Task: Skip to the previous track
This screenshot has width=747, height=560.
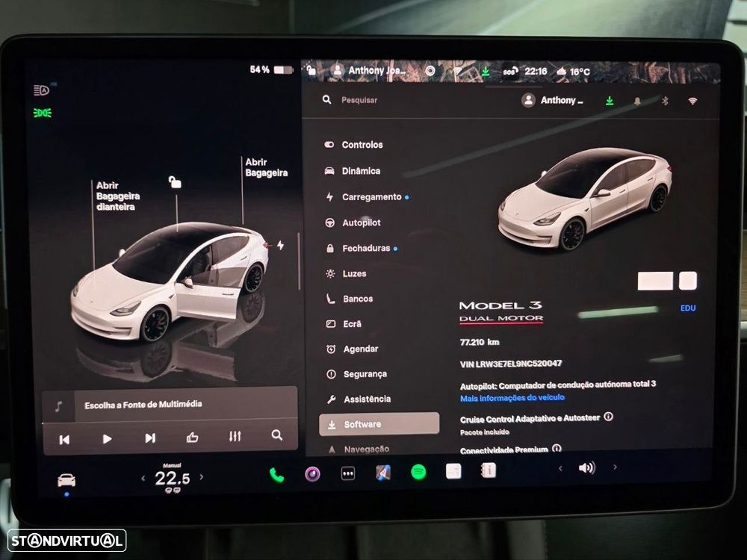Action: point(64,439)
